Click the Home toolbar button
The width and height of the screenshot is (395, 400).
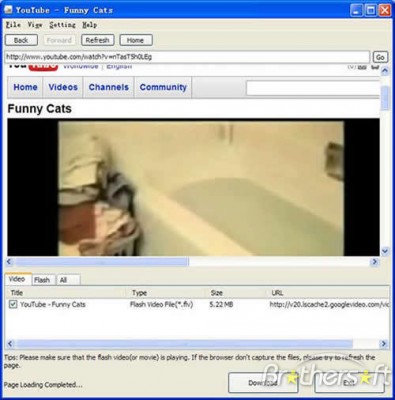(x=135, y=40)
